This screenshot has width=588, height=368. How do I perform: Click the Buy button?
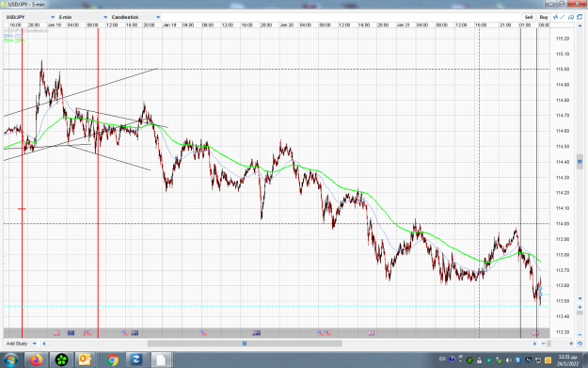point(544,17)
